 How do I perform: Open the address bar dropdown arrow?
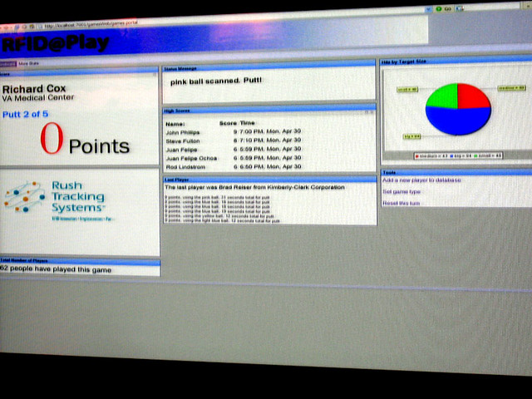(x=429, y=10)
